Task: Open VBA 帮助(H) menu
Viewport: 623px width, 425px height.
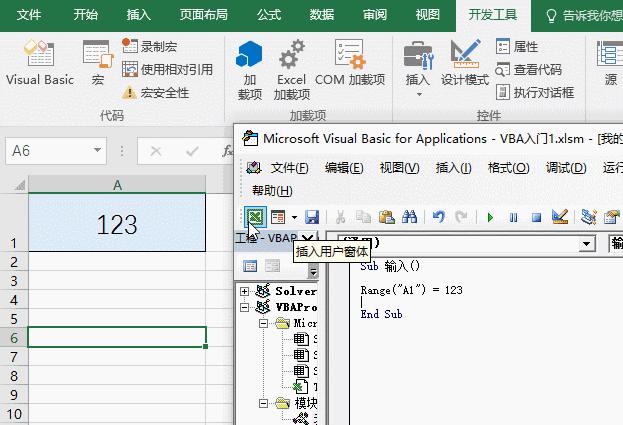Action: (x=272, y=191)
